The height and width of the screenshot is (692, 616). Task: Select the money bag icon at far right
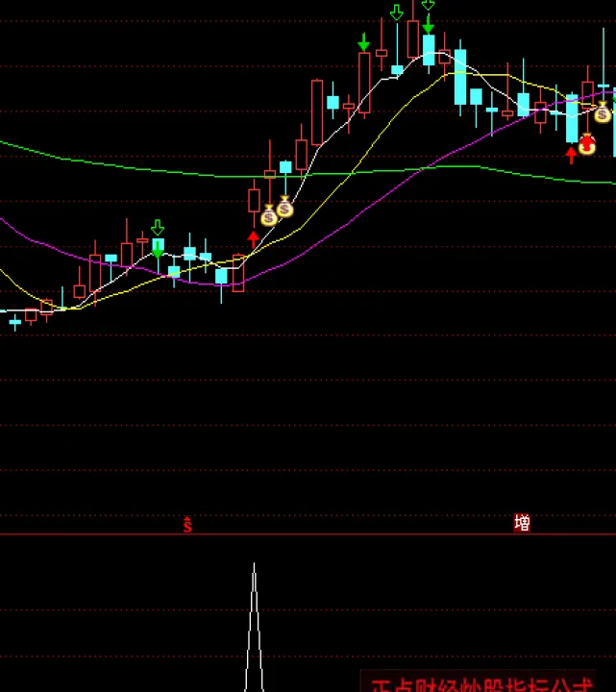(x=602, y=113)
